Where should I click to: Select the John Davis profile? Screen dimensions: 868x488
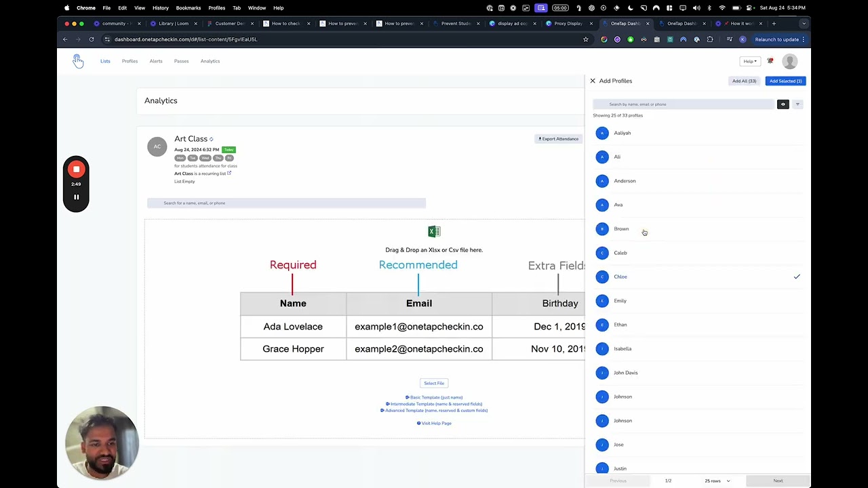pyautogui.click(x=698, y=373)
